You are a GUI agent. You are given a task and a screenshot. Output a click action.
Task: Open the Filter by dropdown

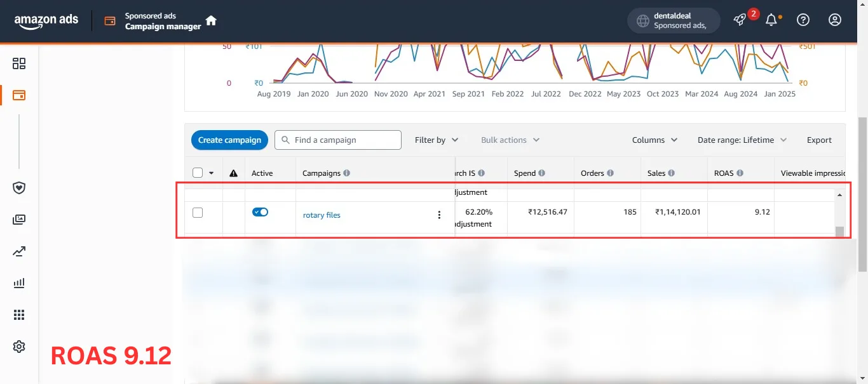(437, 140)
